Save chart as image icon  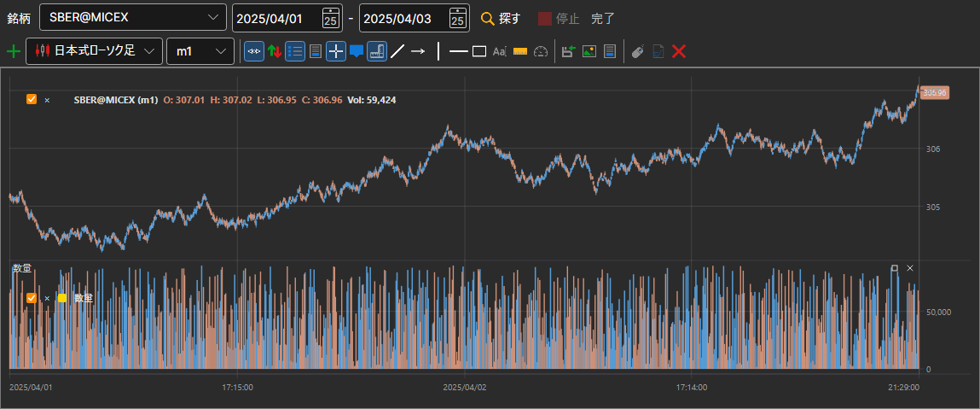[x=589, y=51]
